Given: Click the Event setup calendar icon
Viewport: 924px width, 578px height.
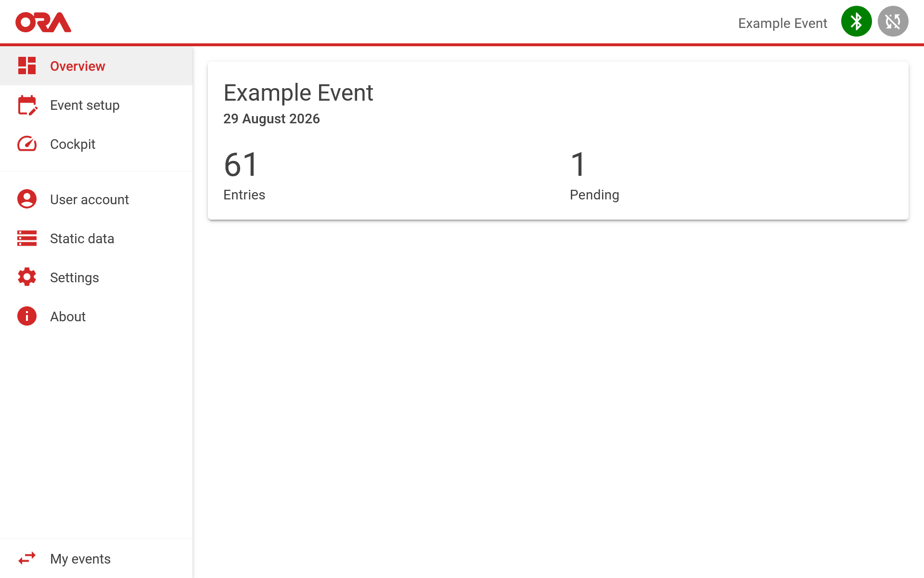Looking at the screenshot, I should pyautogui.click(x=27, y=105).
